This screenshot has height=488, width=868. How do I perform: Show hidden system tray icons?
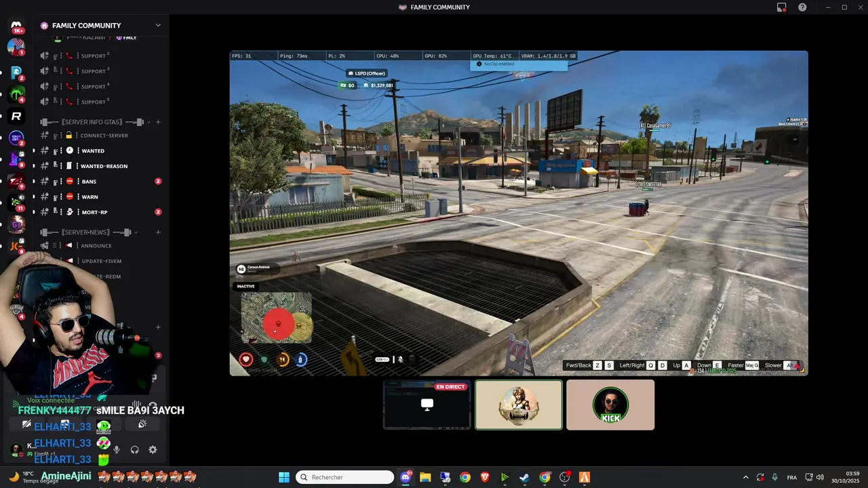pos(745,477)
